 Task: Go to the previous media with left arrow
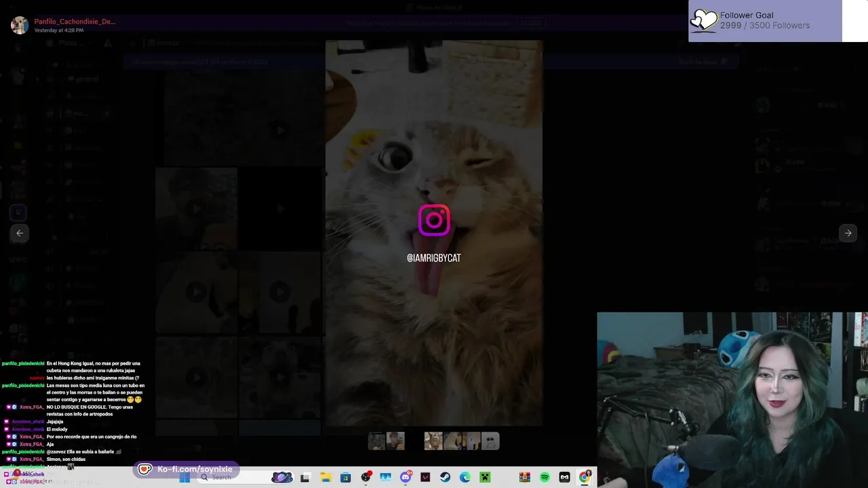(20, 233)
